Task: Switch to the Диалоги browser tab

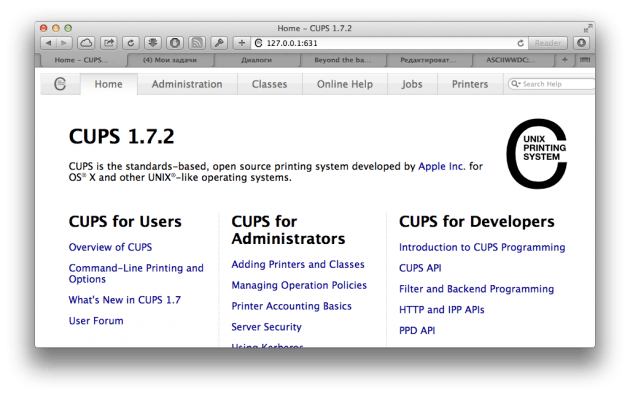Action: 256,60
